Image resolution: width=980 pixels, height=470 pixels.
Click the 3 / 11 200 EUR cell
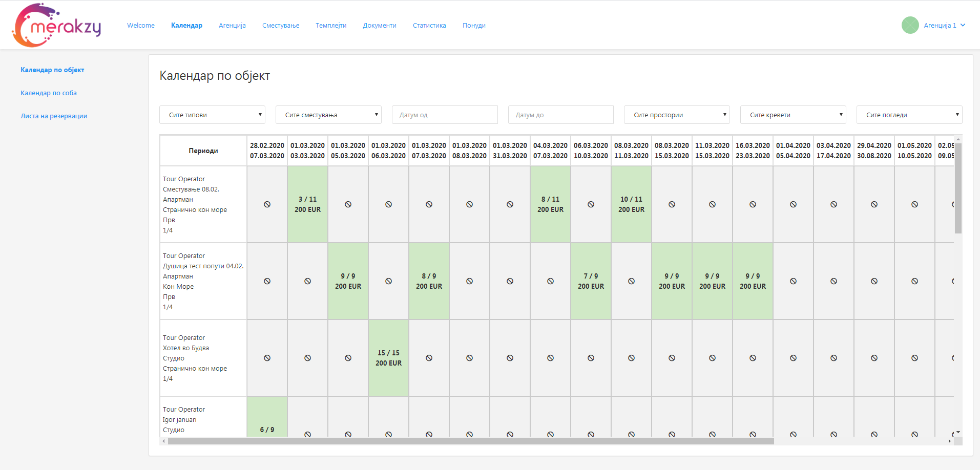tap(307, 204)
